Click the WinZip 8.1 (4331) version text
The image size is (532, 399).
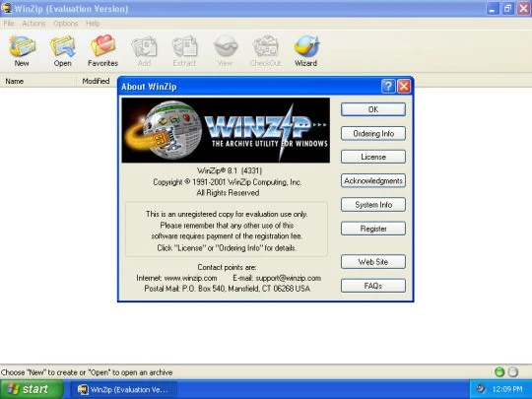click(x=230, y=170)
